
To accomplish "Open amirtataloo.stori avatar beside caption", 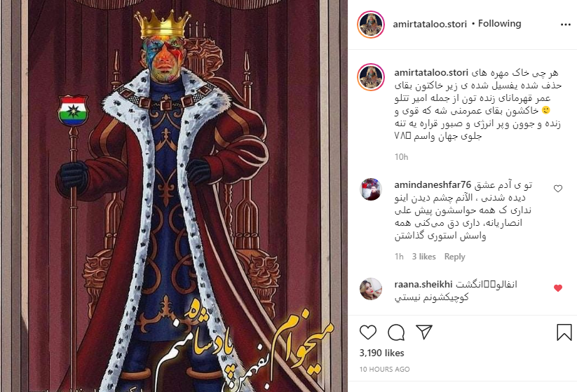I will tap(371, 77).
